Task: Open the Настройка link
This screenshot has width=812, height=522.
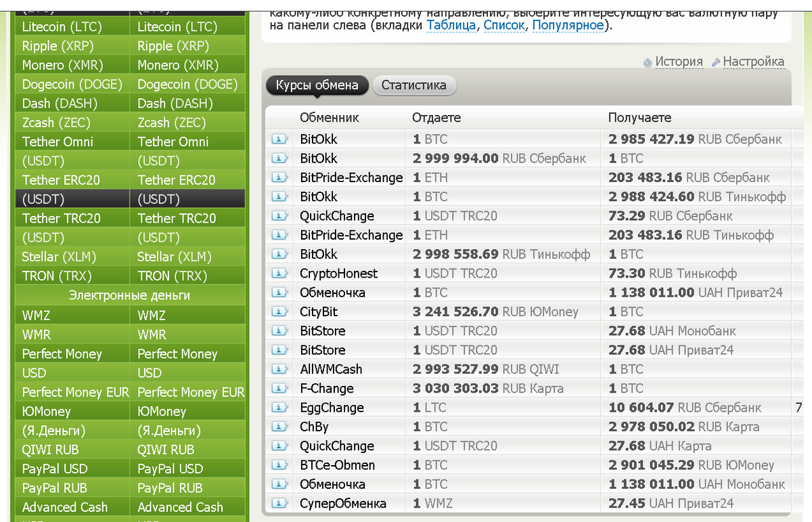Action: tap(754, 62)
